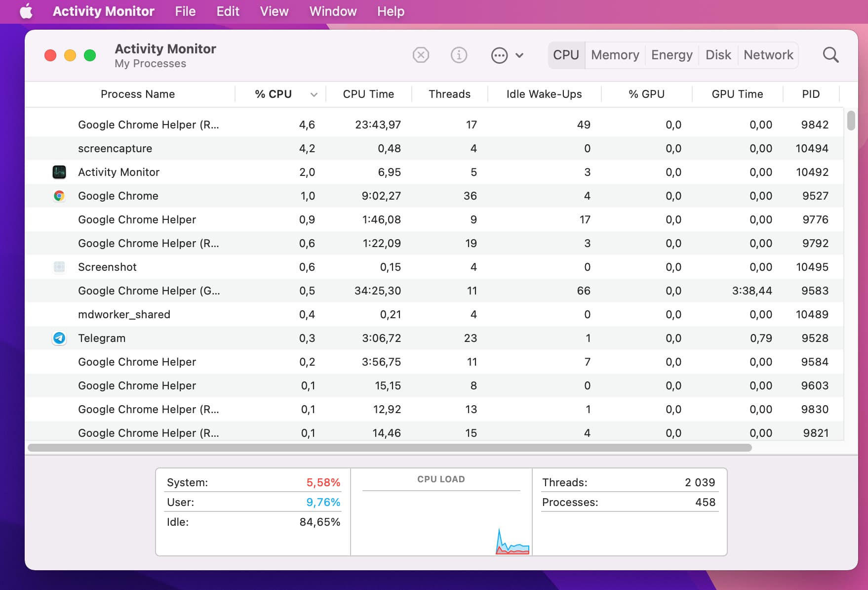Screen dimensions: 868x590
Task: Switch to the Energy tab
Action: coord(671,55)
